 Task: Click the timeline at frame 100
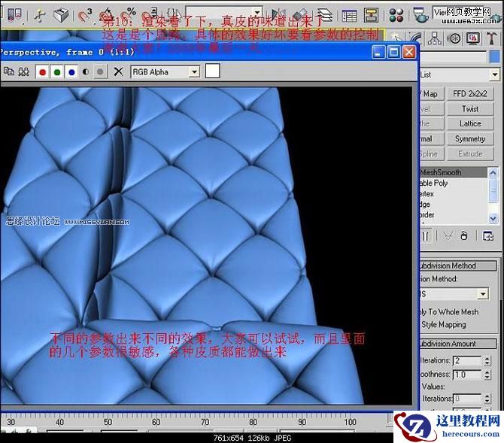(x=350, y=421)
